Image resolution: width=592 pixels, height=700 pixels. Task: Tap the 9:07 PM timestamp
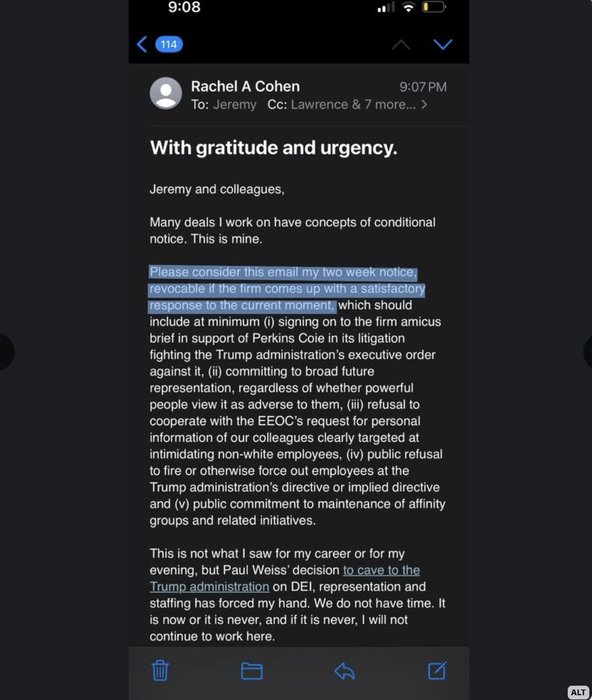(x=423, y=87)
